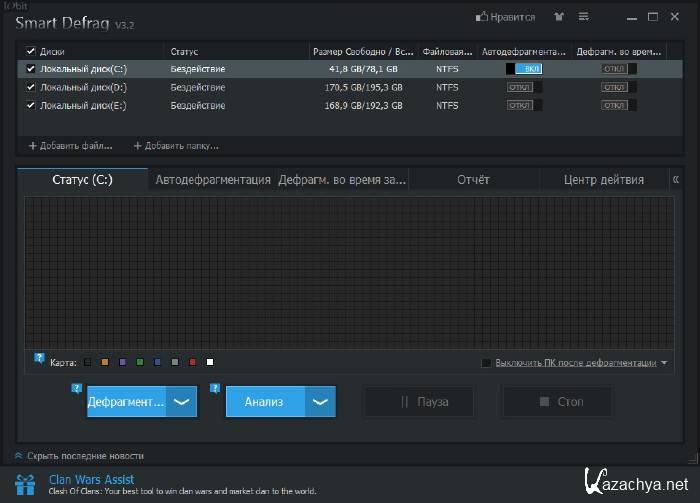Uncheck the Локальный диск (C:) checkbox
The image size is (700, 503).
click(30, 69)
